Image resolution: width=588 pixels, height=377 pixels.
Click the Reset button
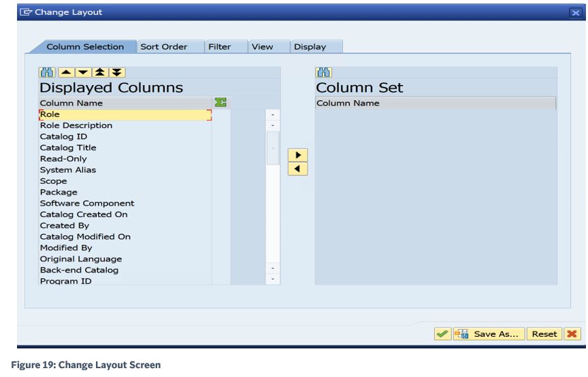544,334
